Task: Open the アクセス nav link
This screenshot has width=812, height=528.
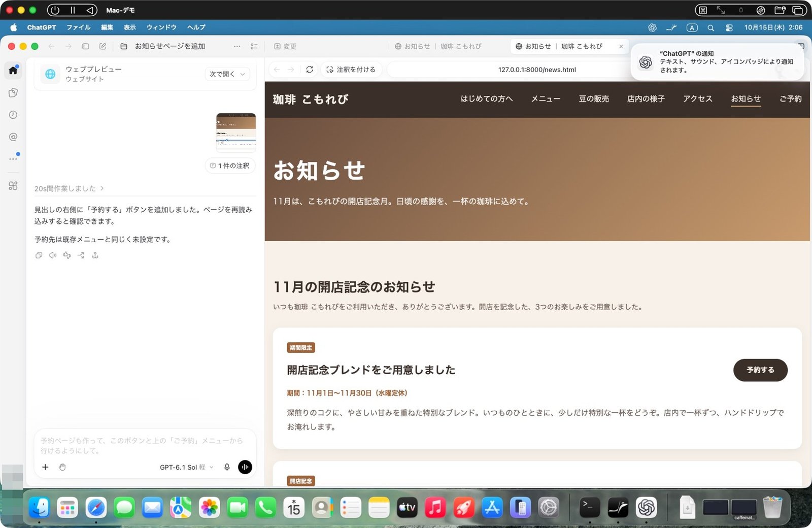Action: (698, 99)
